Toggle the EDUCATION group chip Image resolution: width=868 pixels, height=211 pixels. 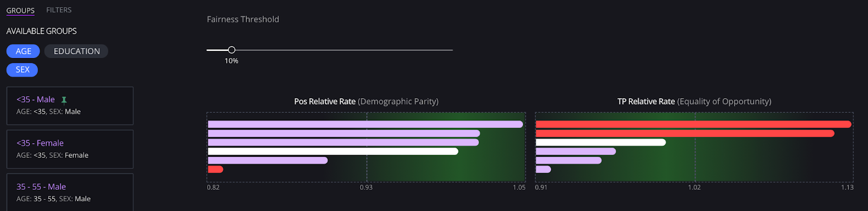[x=76, y=51]
